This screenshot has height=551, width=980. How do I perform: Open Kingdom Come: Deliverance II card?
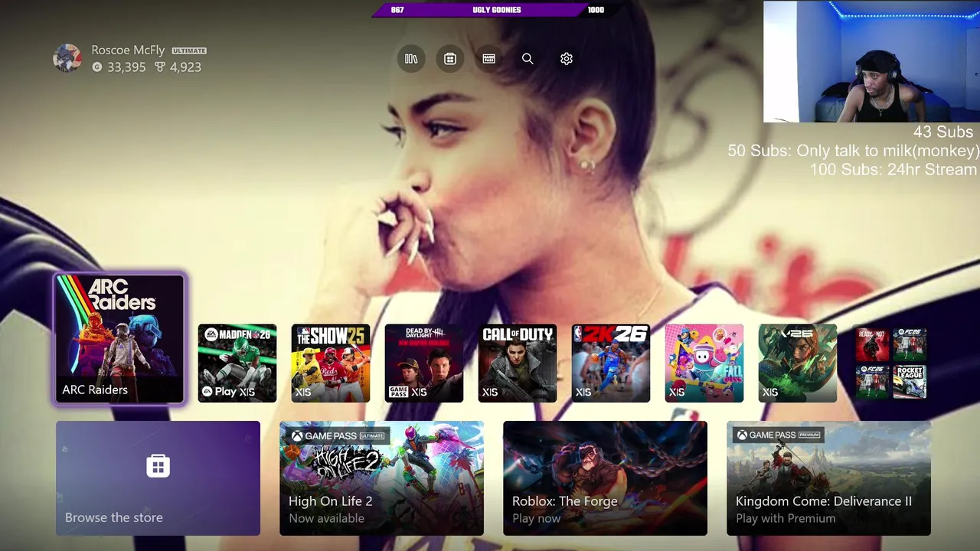pyautogui.click(x=828, y=478)
